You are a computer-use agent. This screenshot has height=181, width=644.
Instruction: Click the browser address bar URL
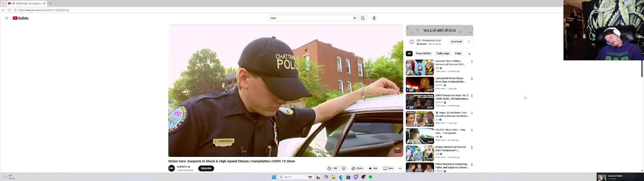click(44, 10)
